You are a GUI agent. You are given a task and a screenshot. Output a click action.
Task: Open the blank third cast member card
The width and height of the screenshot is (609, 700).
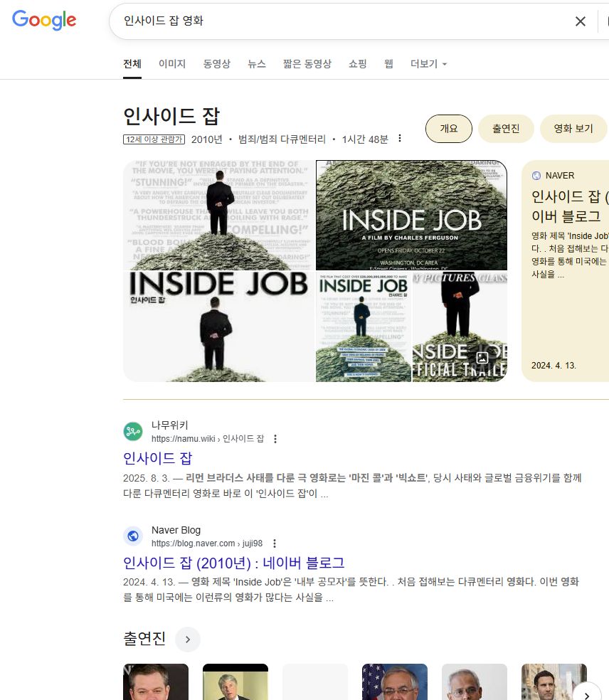click(x=315, y=682)
